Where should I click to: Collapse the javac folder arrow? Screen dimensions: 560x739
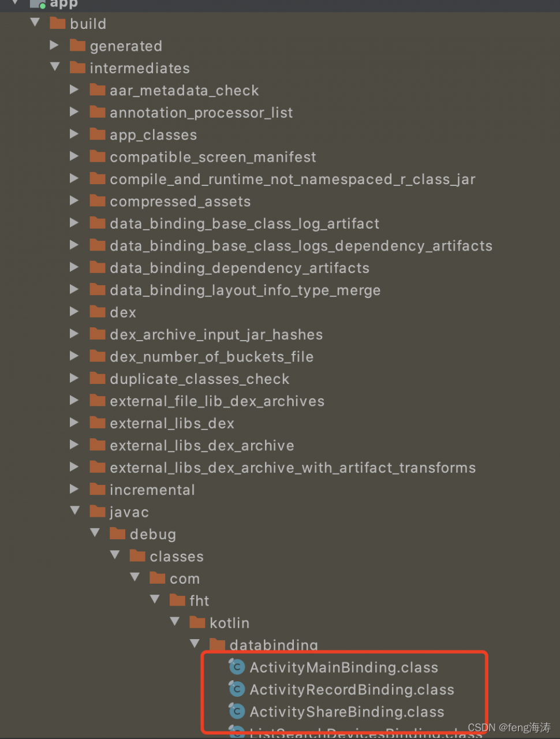coord(74,511)
